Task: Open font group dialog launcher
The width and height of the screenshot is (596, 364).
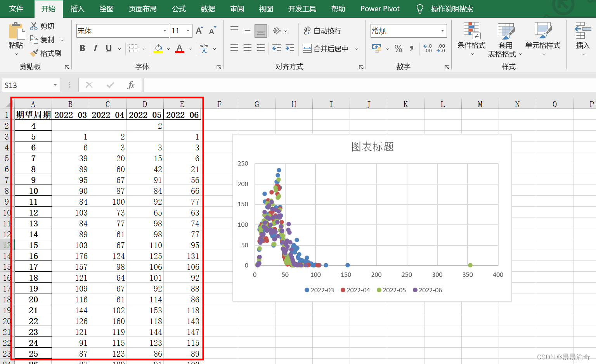Action: point(219,67)
